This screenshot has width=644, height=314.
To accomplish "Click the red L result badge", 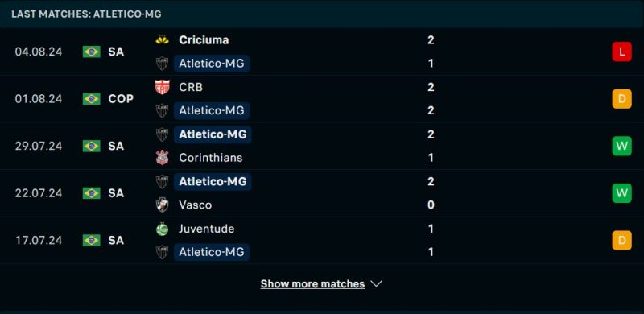I will click(x=621, y=52).
